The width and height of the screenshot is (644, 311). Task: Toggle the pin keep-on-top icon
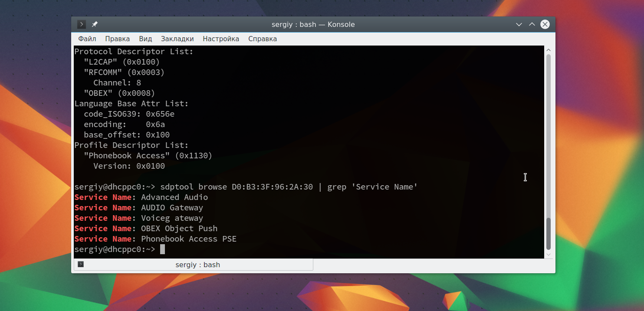pyautogui.click(x=94, y=24)
